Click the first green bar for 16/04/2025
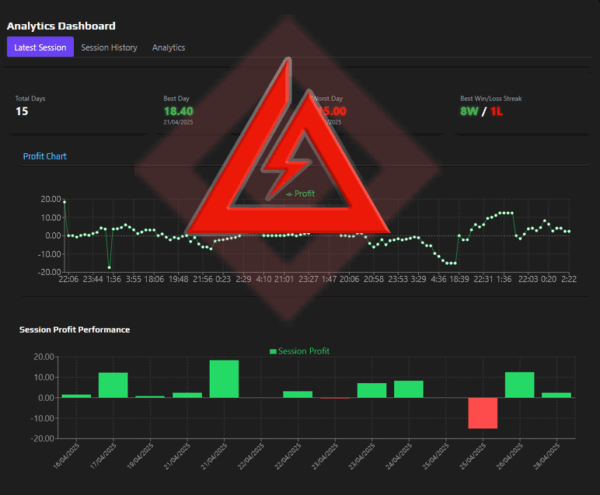Viewport: 600px width, 495px height. (x=76, y=396)
